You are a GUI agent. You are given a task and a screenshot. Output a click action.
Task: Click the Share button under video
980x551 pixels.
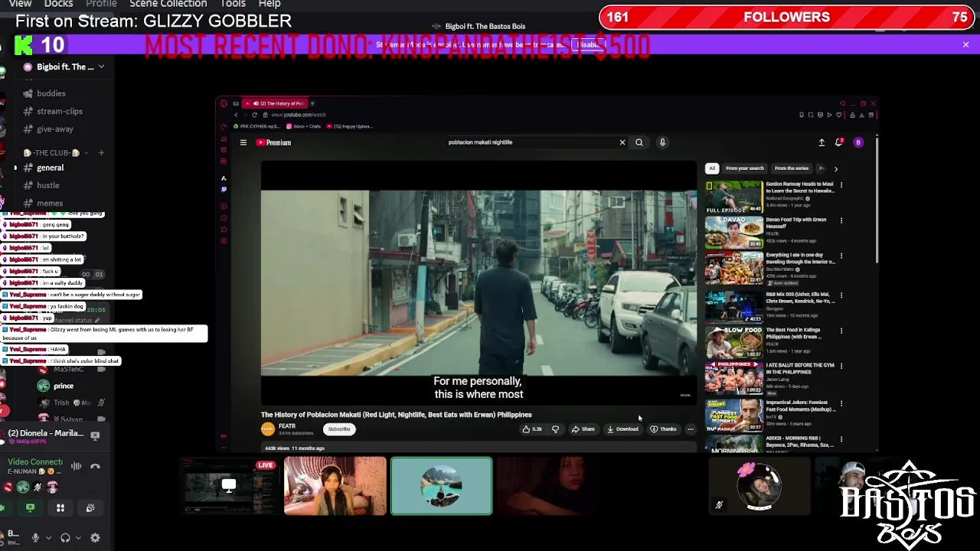click(x=583, y=429)
